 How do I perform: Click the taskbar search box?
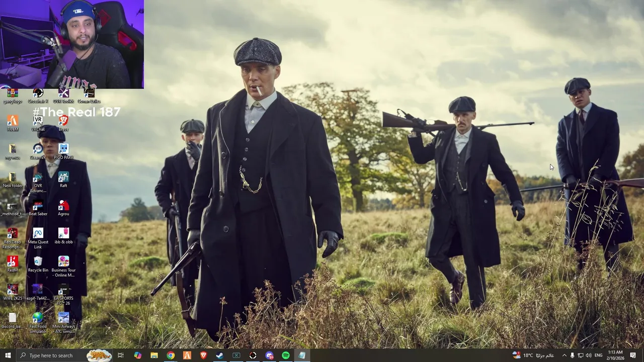[x=64, y=355]
